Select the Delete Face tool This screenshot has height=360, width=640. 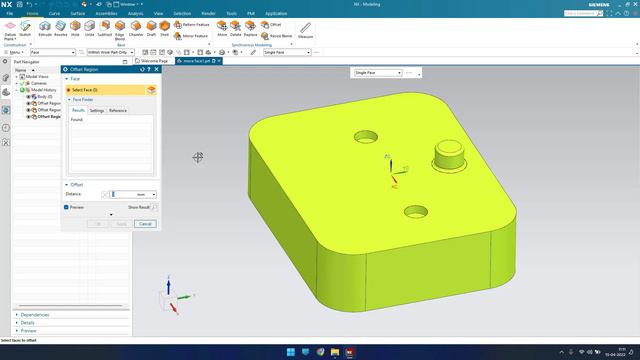[x=236, y=29]
